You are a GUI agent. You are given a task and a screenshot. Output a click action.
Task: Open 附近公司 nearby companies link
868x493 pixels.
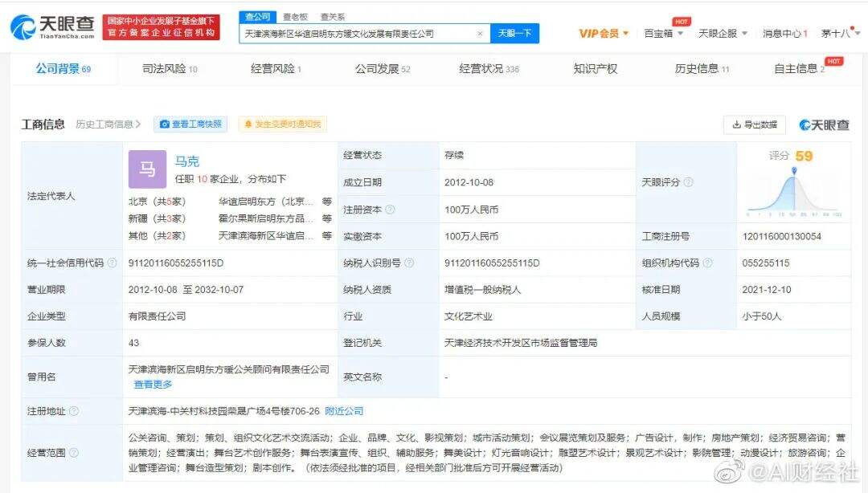344,411
